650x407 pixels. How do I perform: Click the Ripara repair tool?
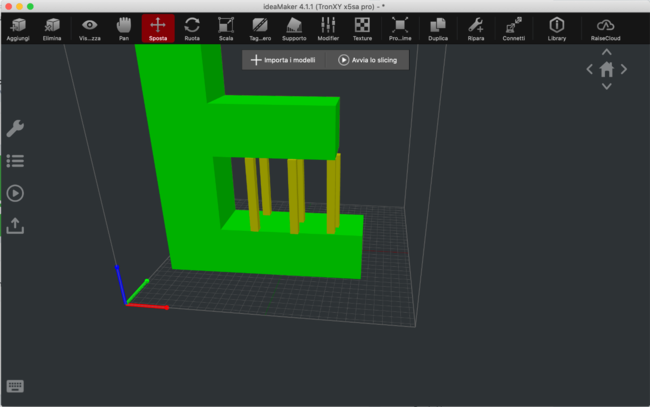tap(476, 27)
